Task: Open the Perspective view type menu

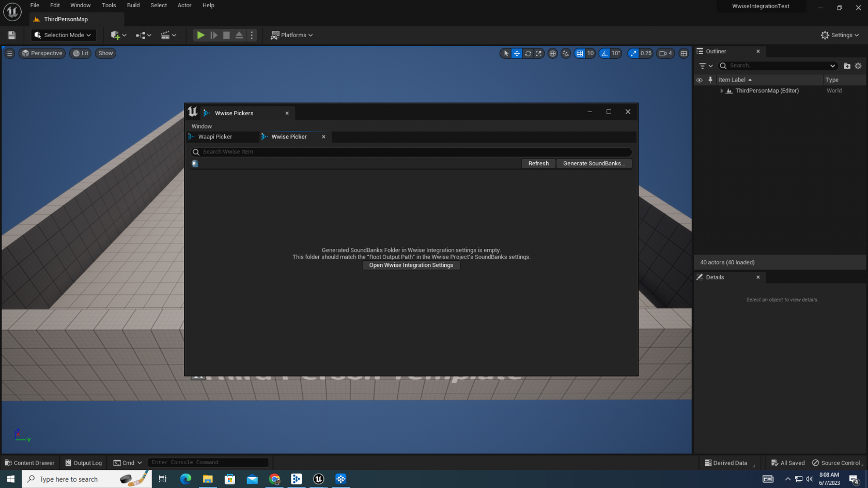Action: point(42,53)
